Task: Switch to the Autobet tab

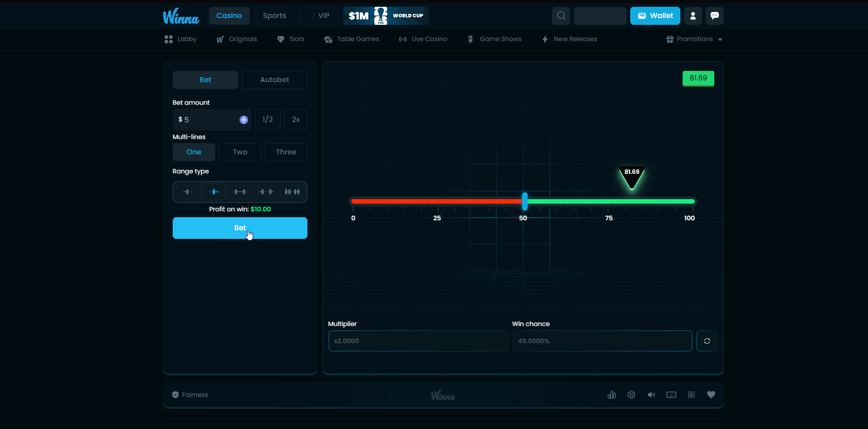Action: pyautogui.click(x=274, y=80)
